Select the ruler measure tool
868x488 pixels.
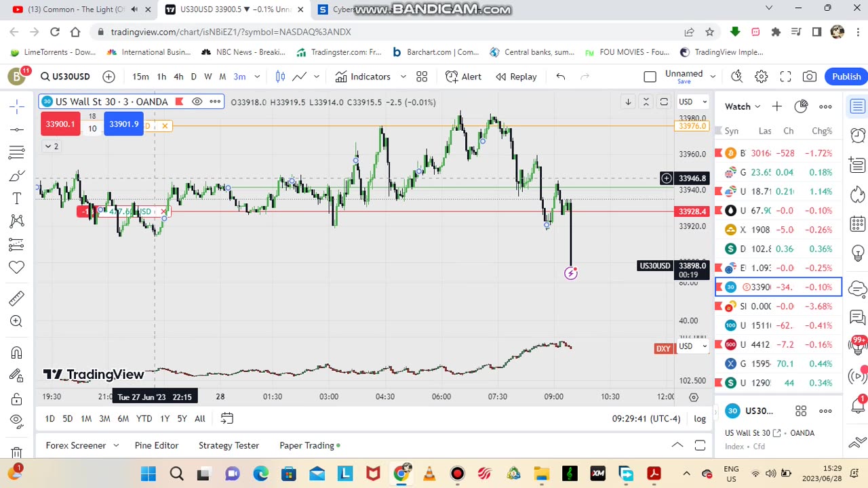[17, 298]
